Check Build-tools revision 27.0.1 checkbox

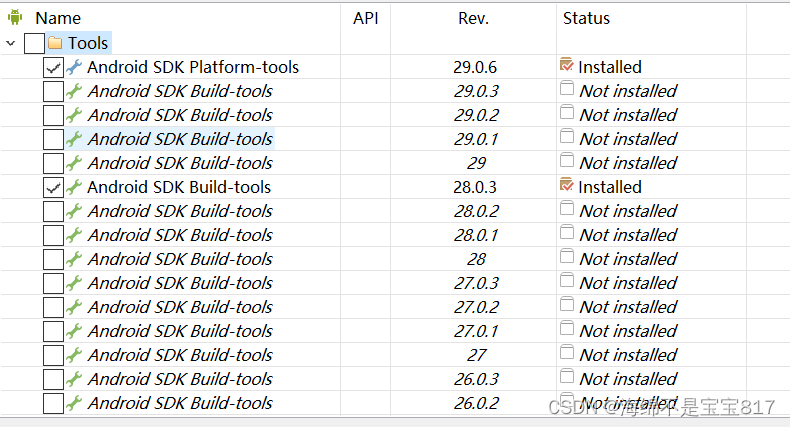[x=53, y=331]
